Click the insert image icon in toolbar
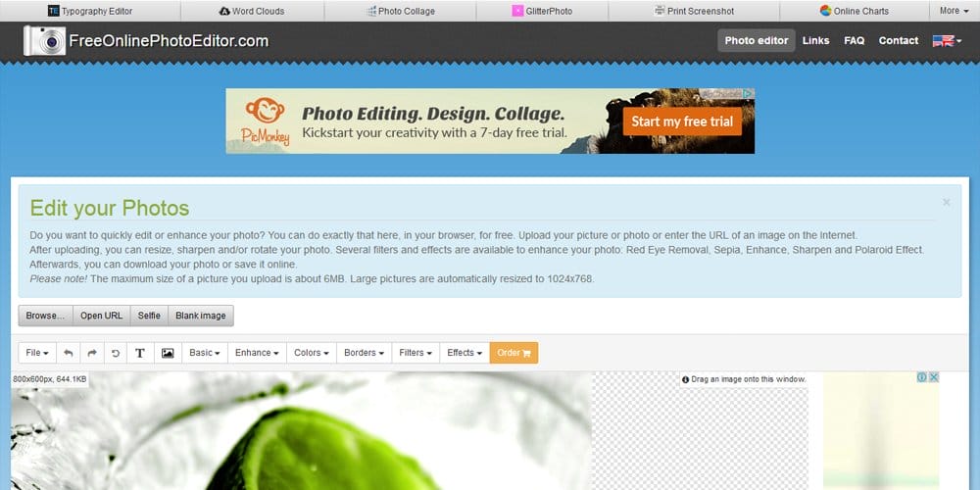The image size is (980, 490). pyautogui.click(x=168, y=353)
